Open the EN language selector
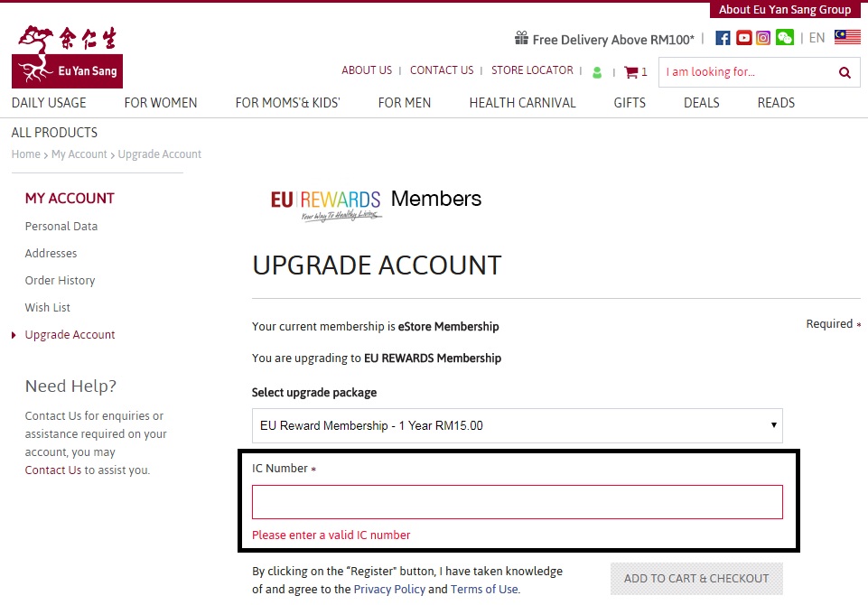 817,38
